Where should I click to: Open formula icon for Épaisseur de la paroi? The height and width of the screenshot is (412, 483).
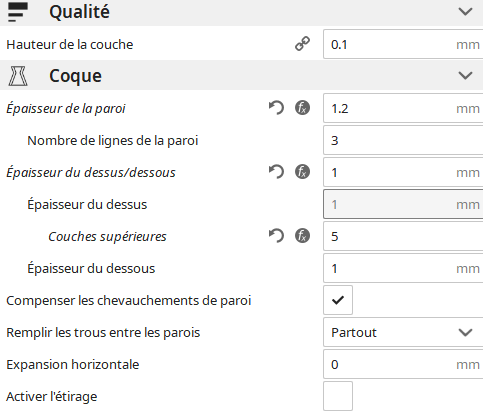302,108
